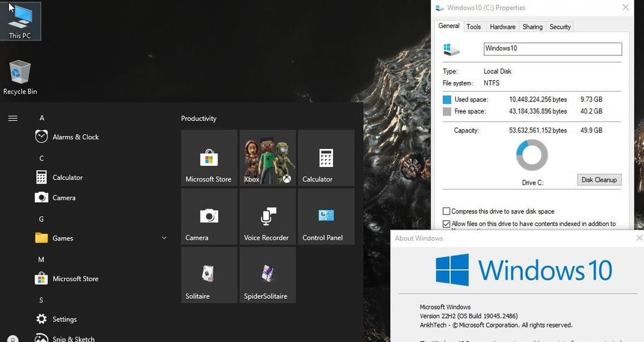Image resolution: width=644 pixels, height=342 pixels.
Task: Close the Windows10 (C:) Properties dialog
Action: click(x=626, y=7)
